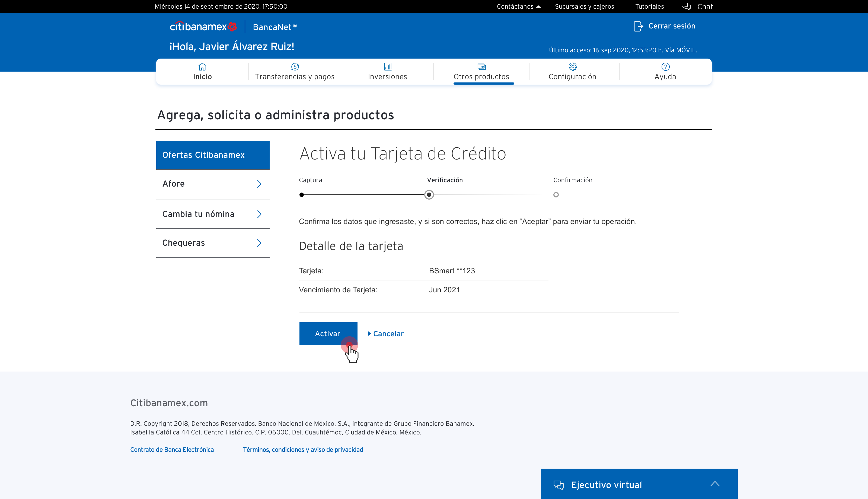This screenshot has width=868, height=499.
Task: Open Contrato de Banca Electrónica link
Action: click(x=172, y=450)
